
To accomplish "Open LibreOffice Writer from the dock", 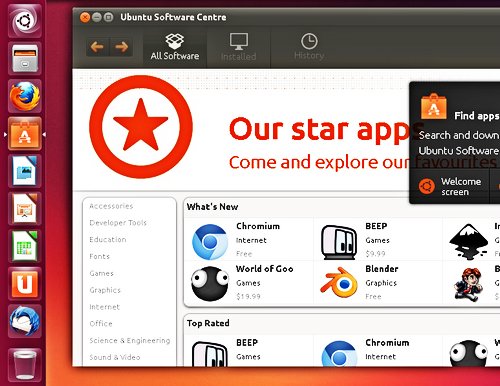I will click(x=25, y=171).
